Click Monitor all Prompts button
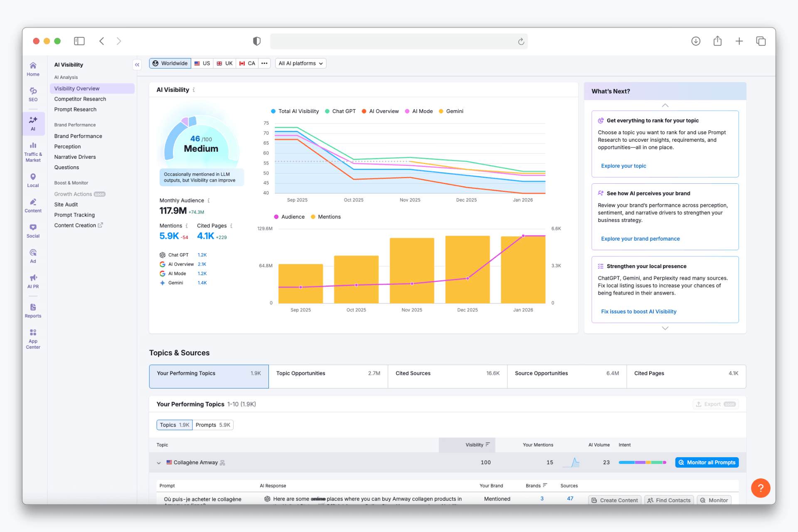This screenshot has width=798, height=532. [707, 463]
